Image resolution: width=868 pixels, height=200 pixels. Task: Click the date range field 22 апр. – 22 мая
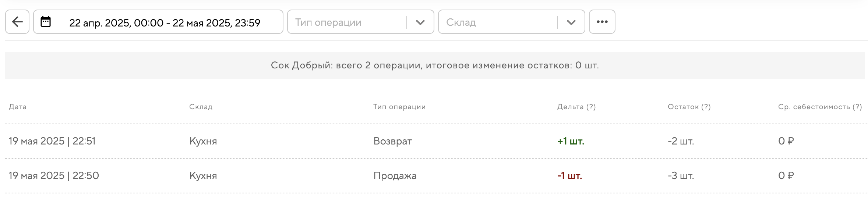click(x=165, y=23)
